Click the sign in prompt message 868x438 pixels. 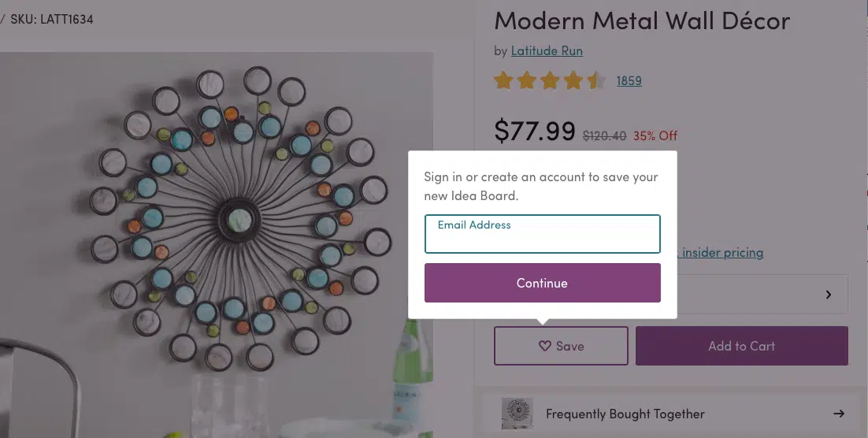(x=540, y=186)
